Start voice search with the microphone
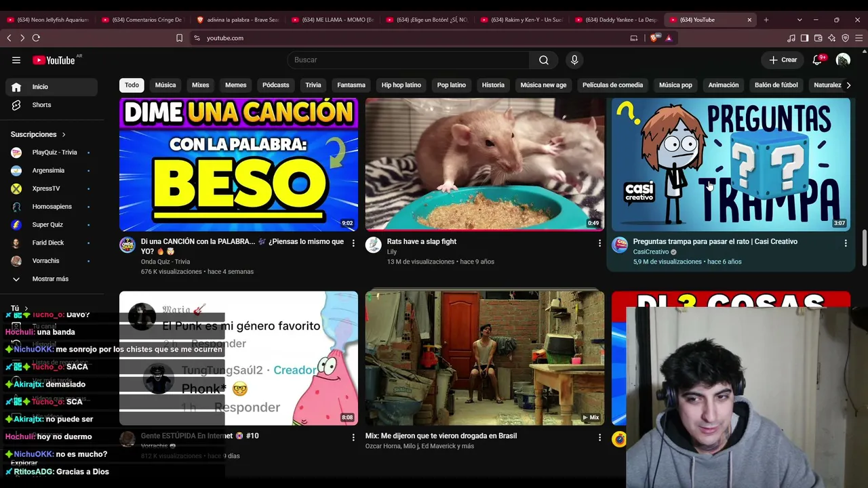Screen dimensions: 868x488 pos(574,60)
